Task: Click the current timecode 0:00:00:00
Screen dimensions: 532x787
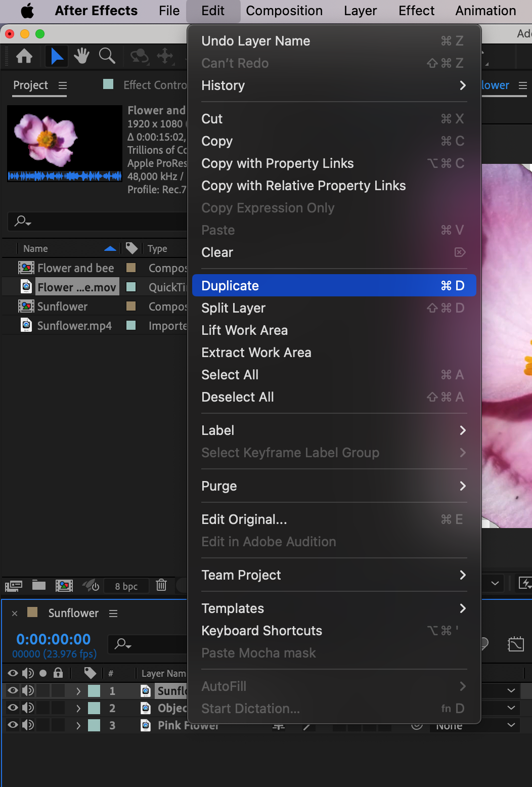Action: pyautogui.click(x=54, y=639)
